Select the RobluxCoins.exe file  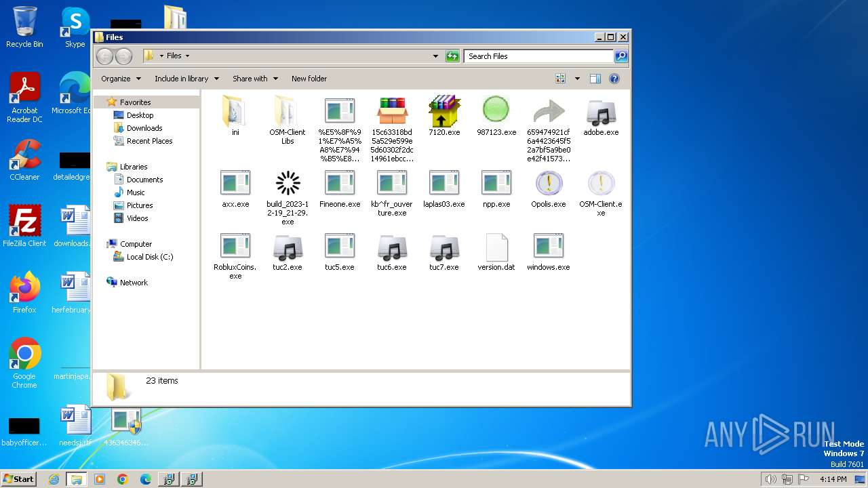[235, 256]
